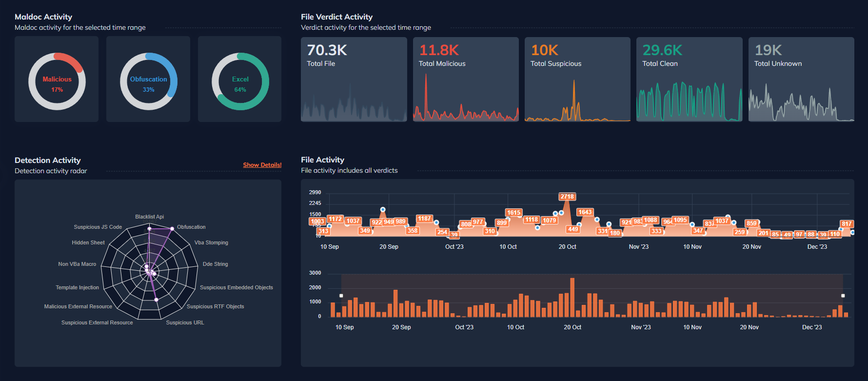The height and width of the screenshot is (381, 868).
Task: Click the Blacklist Api radar axis label
Action: point(149,217)
